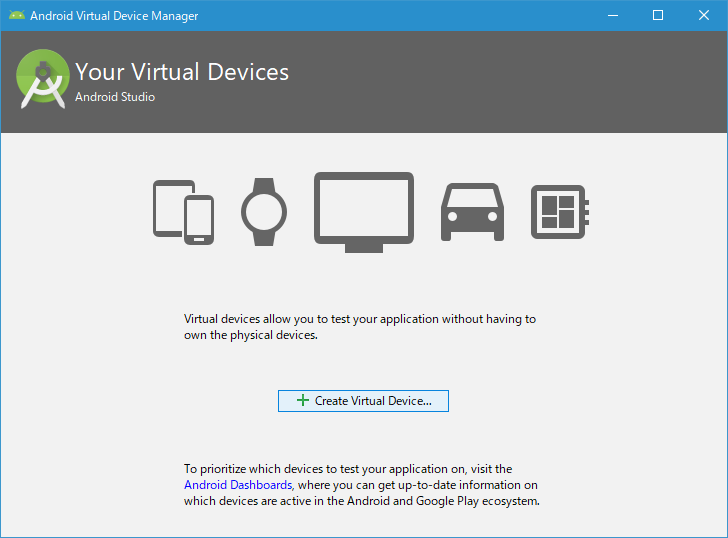
Task: Click the phone and tablet device icon
Action: [x=183, y=212]
